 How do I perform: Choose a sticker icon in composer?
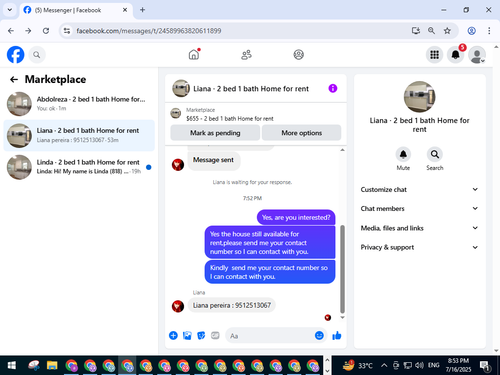[x=201, y=335]
